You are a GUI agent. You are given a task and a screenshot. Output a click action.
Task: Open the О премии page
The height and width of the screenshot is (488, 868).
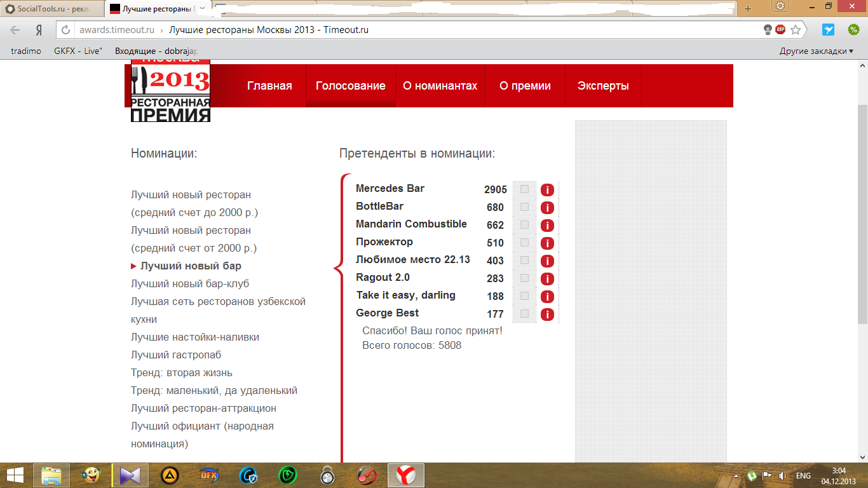pos(525,86)
